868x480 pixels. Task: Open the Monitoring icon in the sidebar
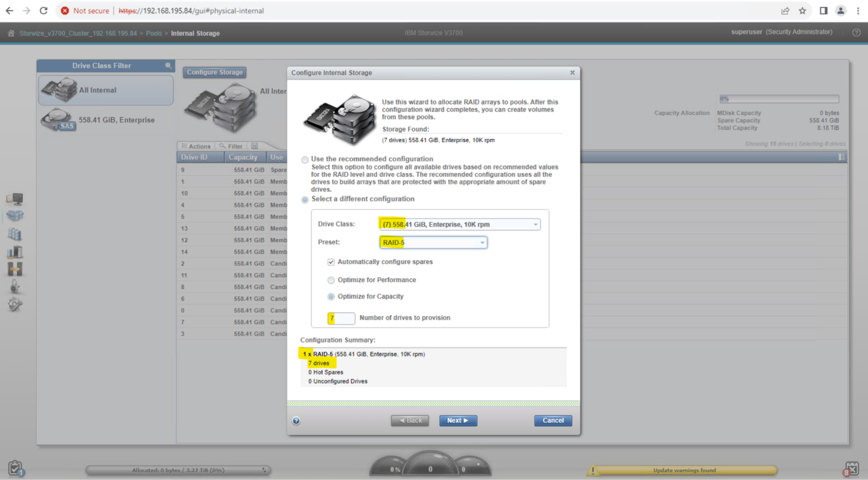click(x=15, y=198)
